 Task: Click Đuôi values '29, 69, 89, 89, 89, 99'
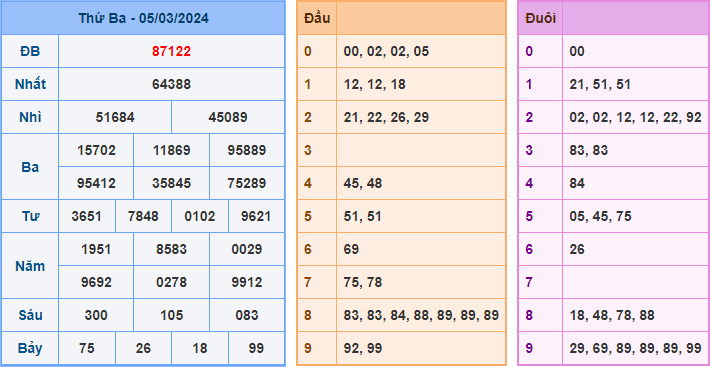(x=635, y=348)
